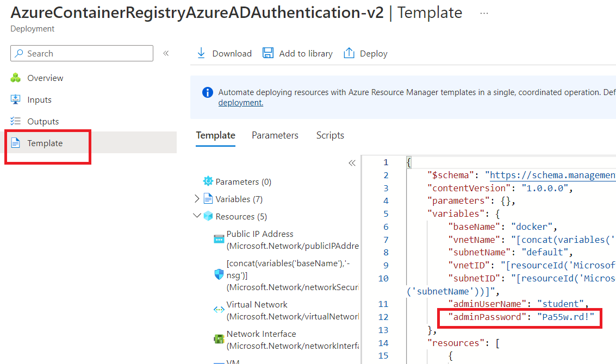Screen dimensions: 616x364
Task: Open the ellipsis more options menu
Action: (484, 13)
